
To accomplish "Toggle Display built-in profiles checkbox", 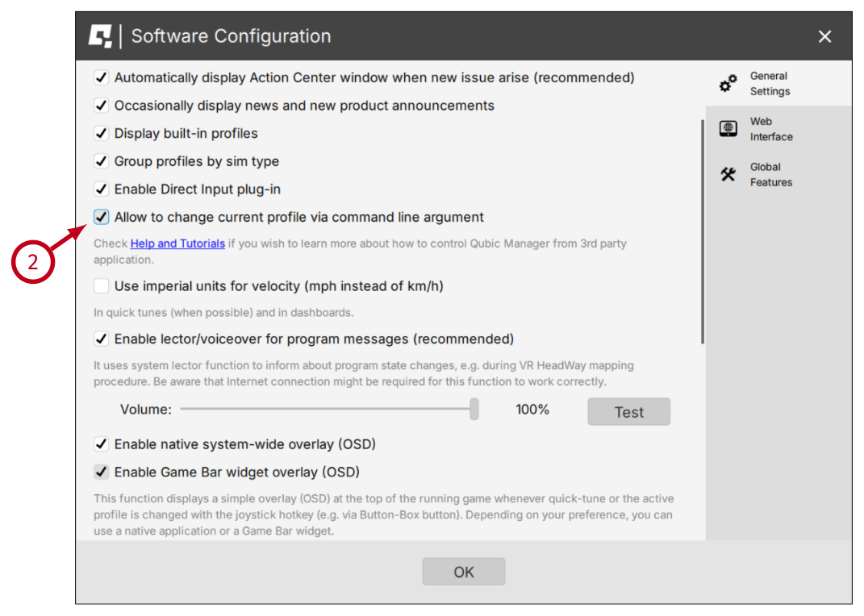I will pos(102,134).
